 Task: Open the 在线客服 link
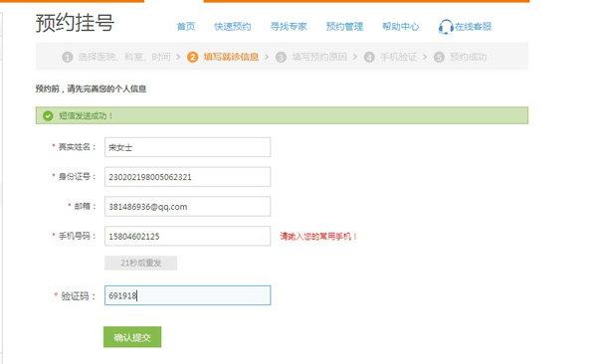coord(474,26)
